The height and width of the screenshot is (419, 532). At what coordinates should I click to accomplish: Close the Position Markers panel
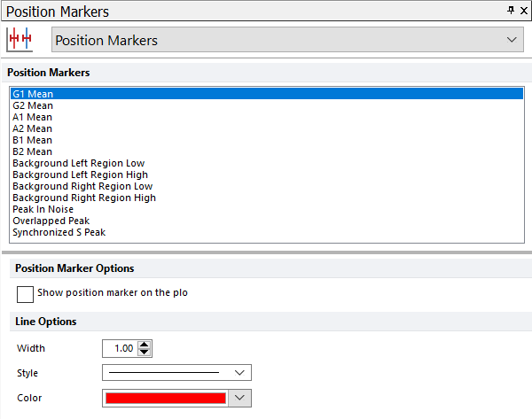(x=524, y=11)
